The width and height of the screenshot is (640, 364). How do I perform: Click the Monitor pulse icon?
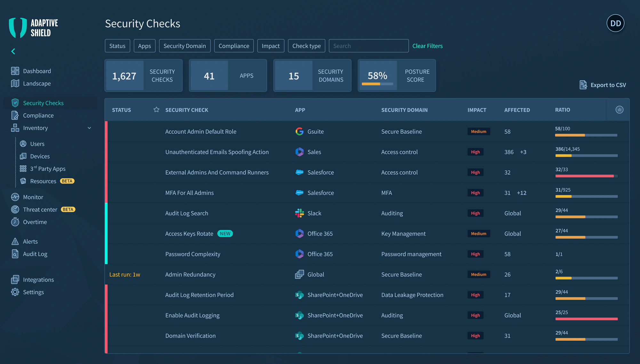click(x=15, y=197)
